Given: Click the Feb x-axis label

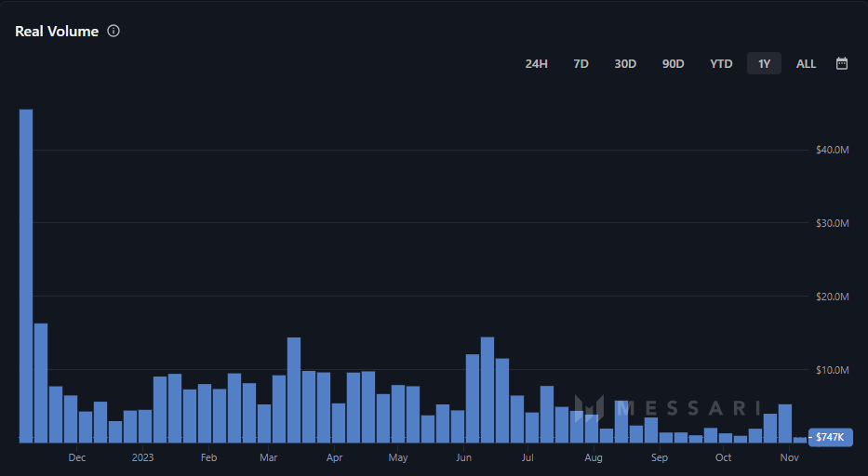Looking at the screenshot, I should [x=208, y=457].
